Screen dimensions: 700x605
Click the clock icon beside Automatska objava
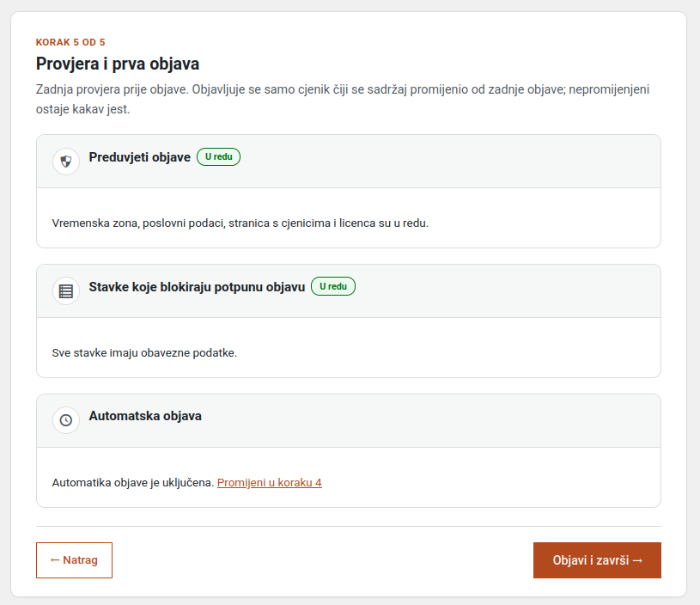(66, 420)
